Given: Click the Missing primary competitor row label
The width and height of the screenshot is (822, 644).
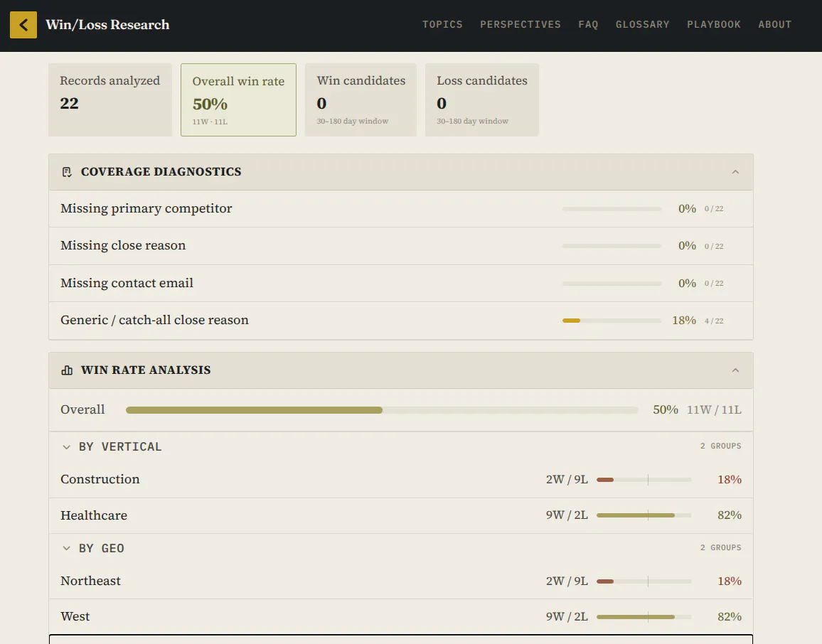Looking at the screenshot, I should (146, 208).
